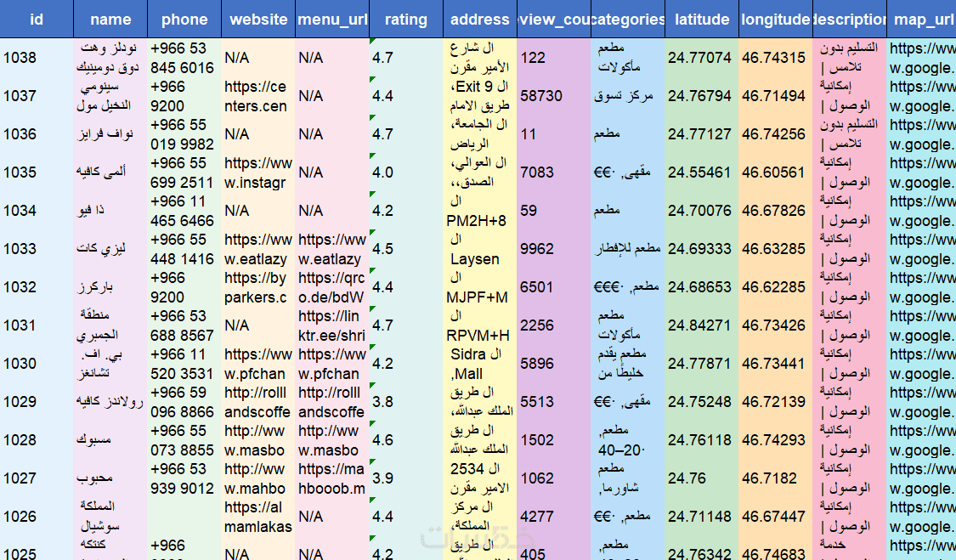Click the id cell 1033
Viewport: 956px width, 560px height.
pyautogui.click(x=37, y=249)
